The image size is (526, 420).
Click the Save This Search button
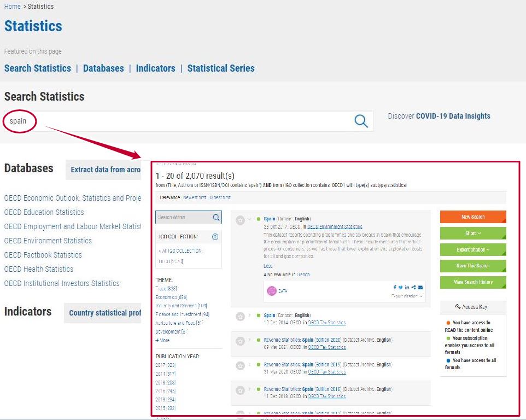coord(473,266)
